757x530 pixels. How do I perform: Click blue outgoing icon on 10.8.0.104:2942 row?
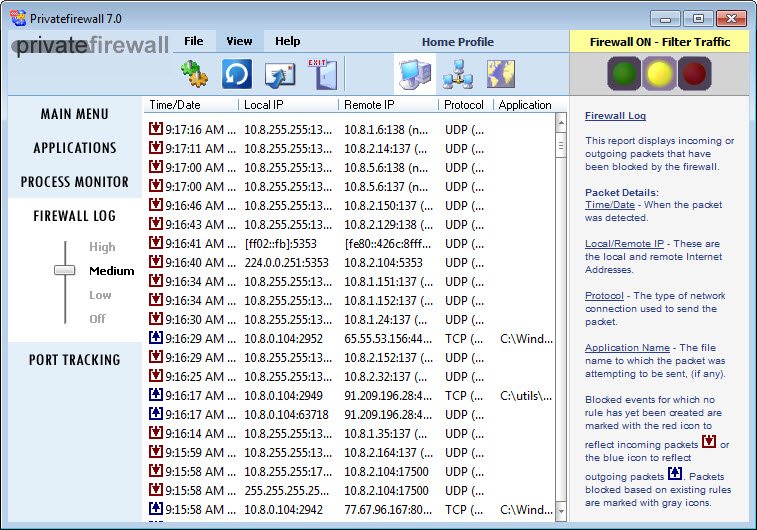point(155,508)
